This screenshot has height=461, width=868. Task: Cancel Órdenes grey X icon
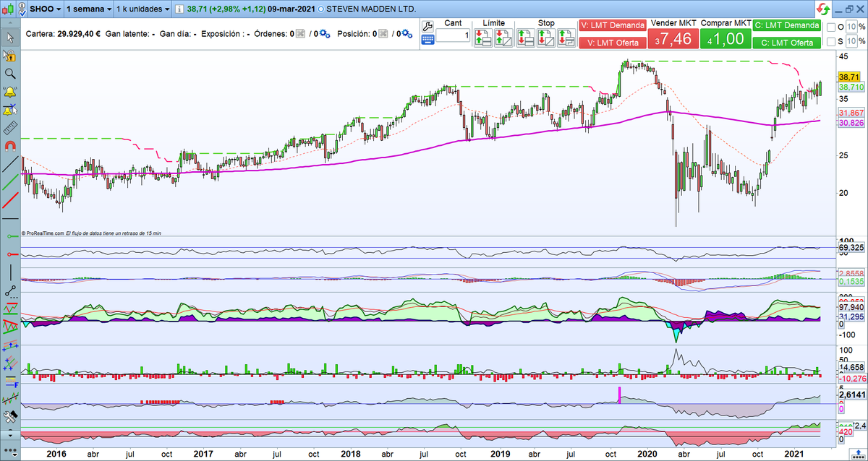coord(301,34)
